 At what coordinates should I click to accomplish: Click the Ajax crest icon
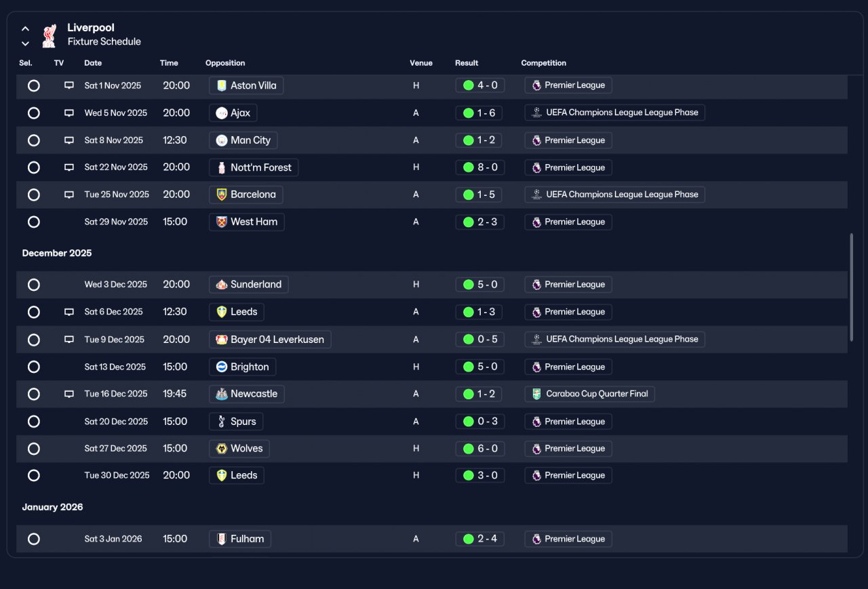coord(221,113)
